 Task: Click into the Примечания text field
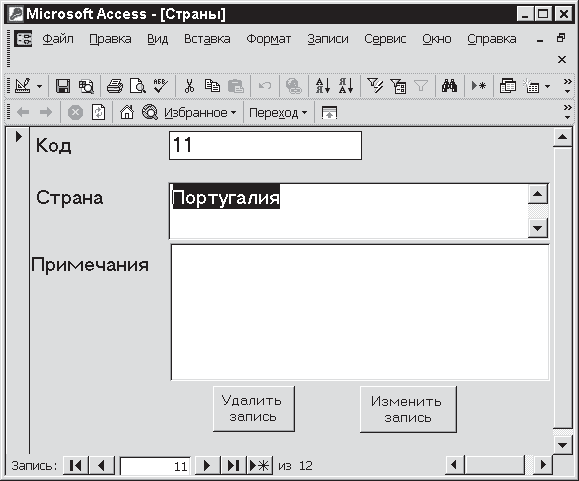click(360, 312)
